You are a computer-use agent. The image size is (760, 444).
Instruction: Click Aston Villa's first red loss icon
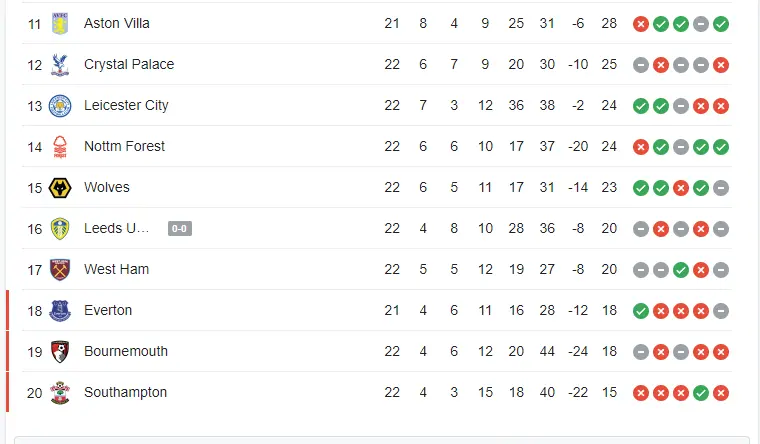pyautogui.click(x=641, y=24)
